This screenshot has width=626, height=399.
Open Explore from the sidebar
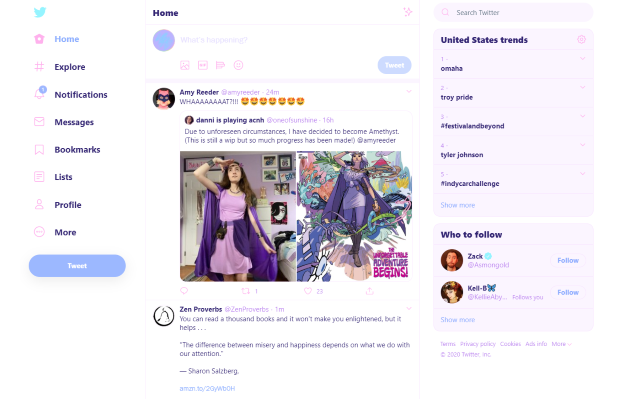pyautogui.click(x=70, y=67)
